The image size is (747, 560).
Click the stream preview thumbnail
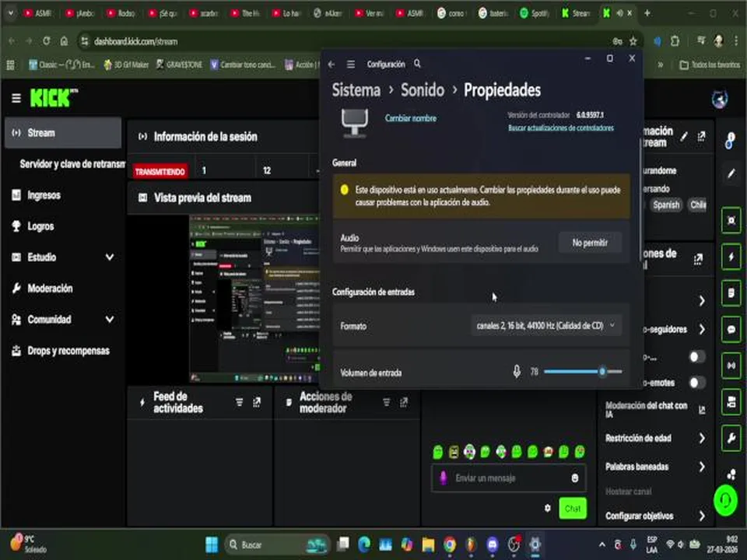point(254,299)
